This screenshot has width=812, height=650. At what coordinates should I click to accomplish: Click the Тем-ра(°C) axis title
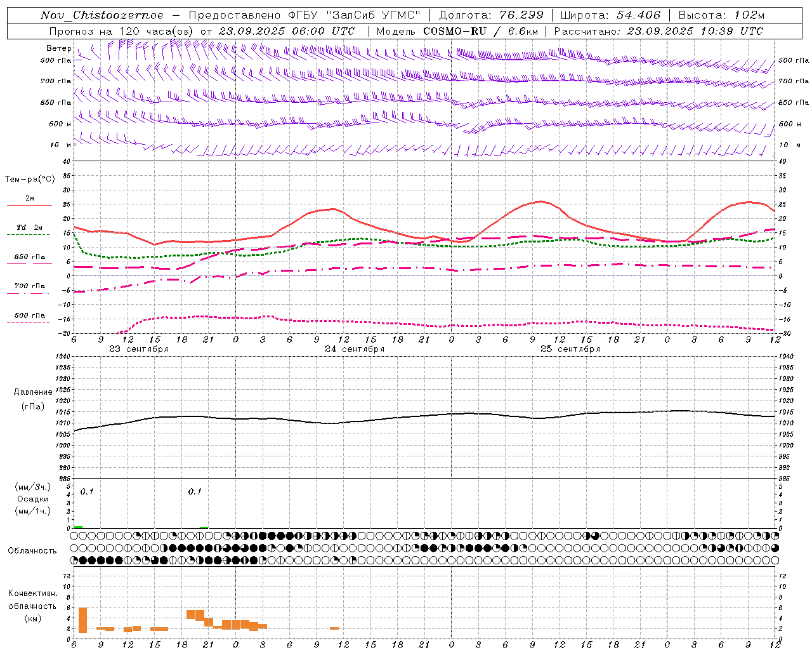pos(30,180)
